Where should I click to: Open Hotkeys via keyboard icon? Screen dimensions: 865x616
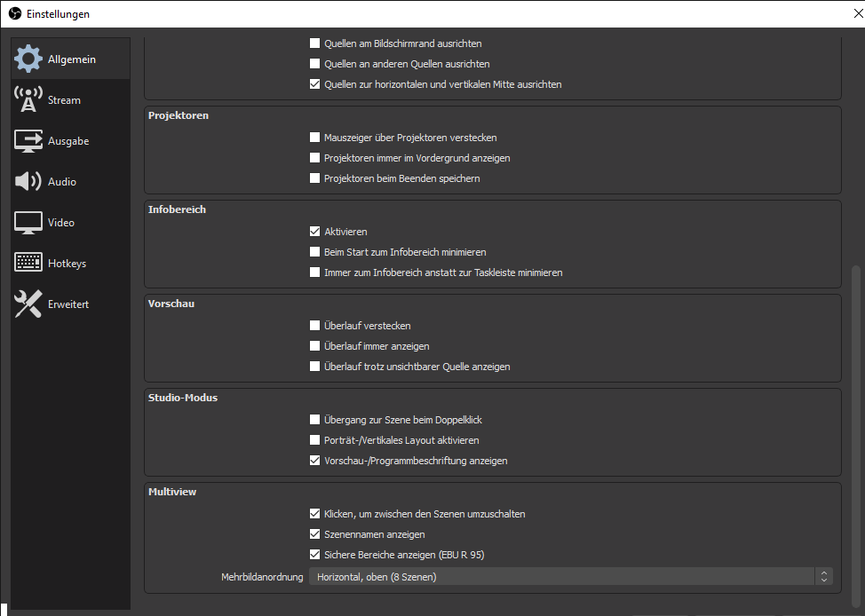pyautogui.click(x=28, y=264)
